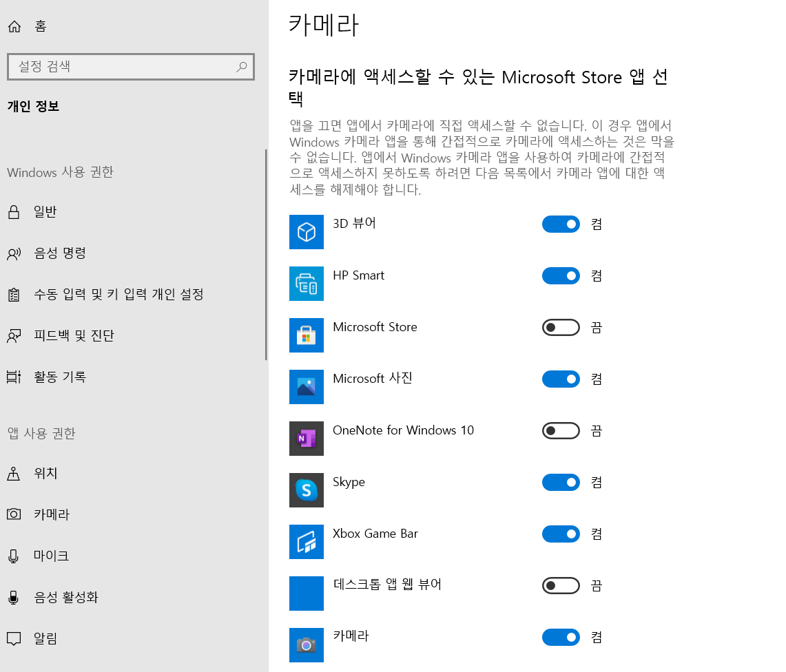Click voice activation icon beside 음성 활성화
Image resolution: width=786 pixels, height=672 pixels.
(14, 598)
